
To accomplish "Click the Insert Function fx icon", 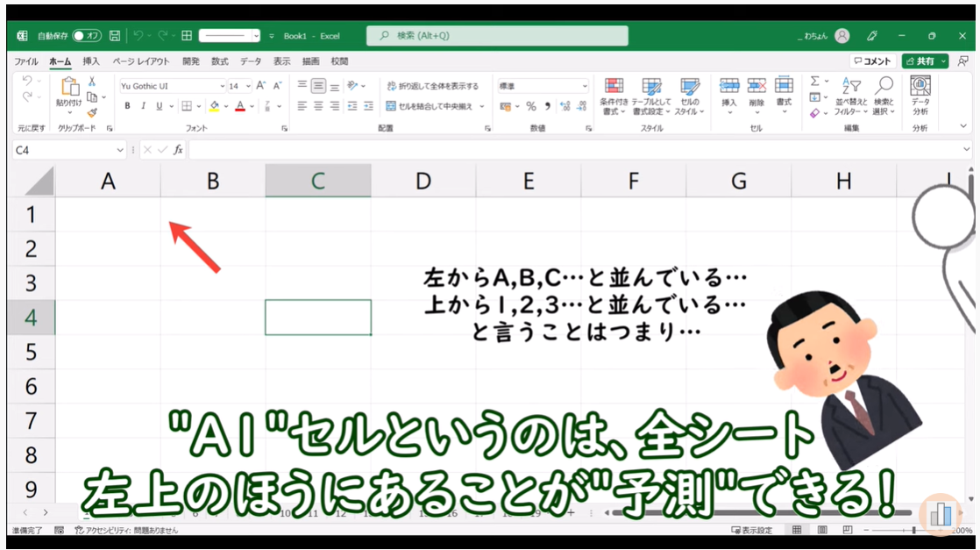I will click(178, 150).
